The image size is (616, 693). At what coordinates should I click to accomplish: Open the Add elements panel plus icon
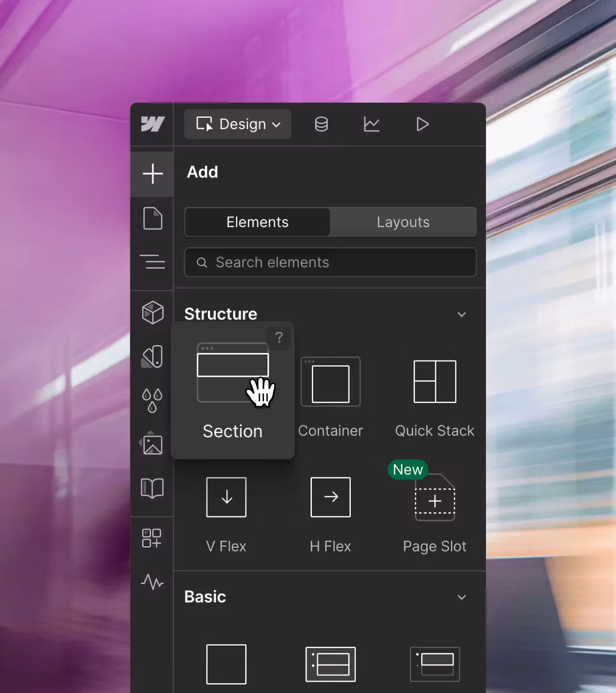(x=152, y=174)
